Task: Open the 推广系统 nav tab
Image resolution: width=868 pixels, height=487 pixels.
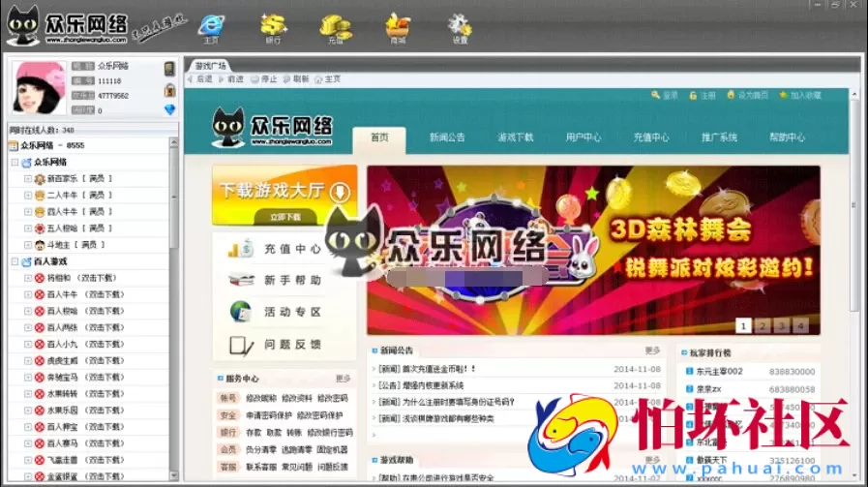Action: [720, 137]
